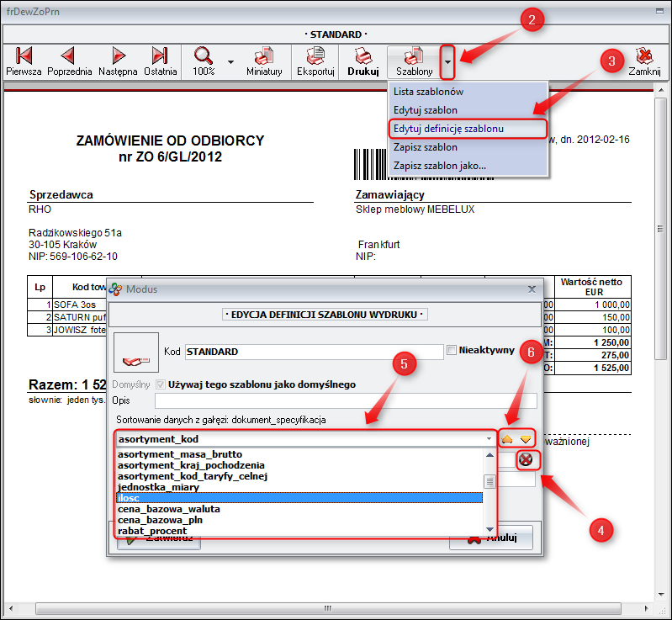The height and width of the screenshot is (620, 672).
Task: Jump to last page with Ostatnia
Action: [x=160, y=61]
